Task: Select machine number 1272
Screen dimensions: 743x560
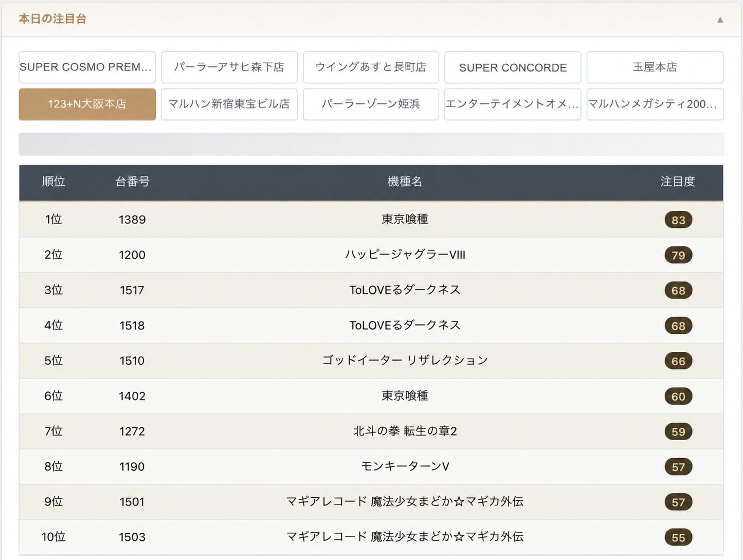Action: pos(132,431)
